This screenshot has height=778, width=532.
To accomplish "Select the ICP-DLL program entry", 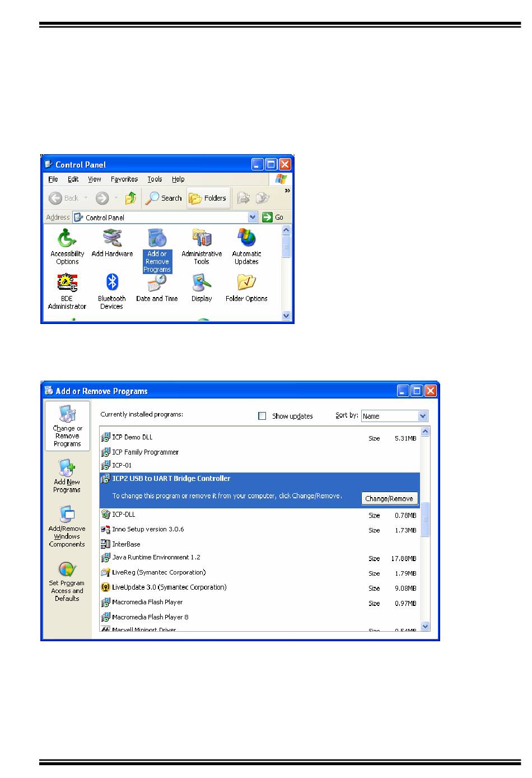I will point(260,515).
